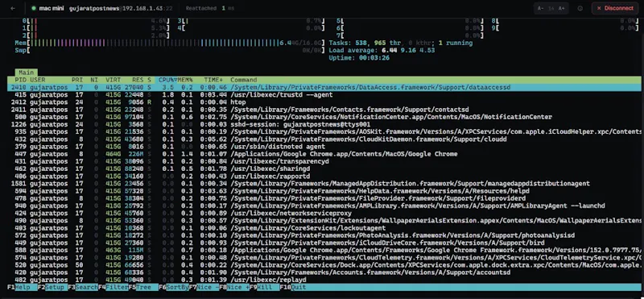Select the CloudTelemetryService process row
This screenshot has height=299, width=644.
(324, 257)
